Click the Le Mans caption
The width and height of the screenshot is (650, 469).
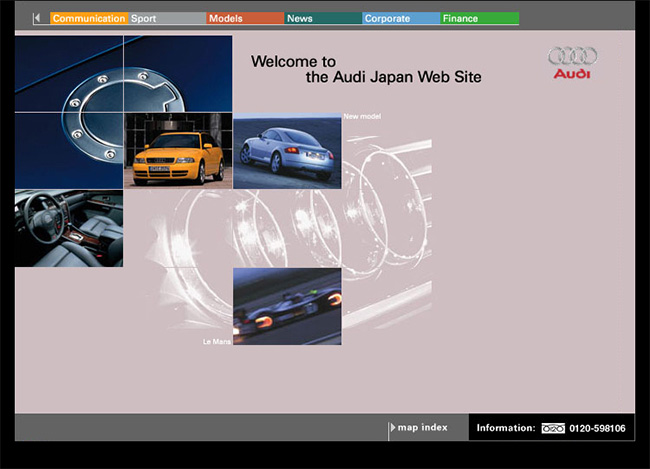(x=217, y=342)
